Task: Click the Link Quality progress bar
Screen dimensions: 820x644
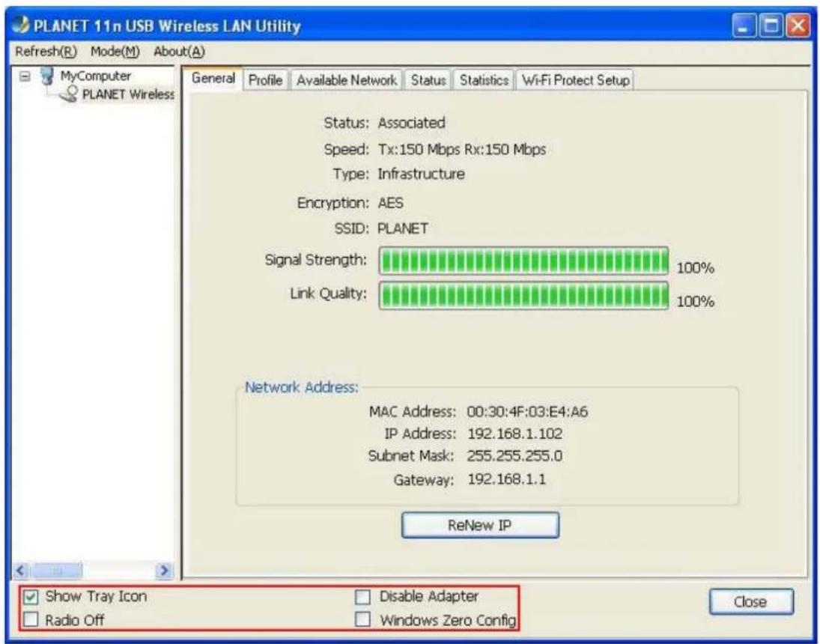Action: pos(523,296)
